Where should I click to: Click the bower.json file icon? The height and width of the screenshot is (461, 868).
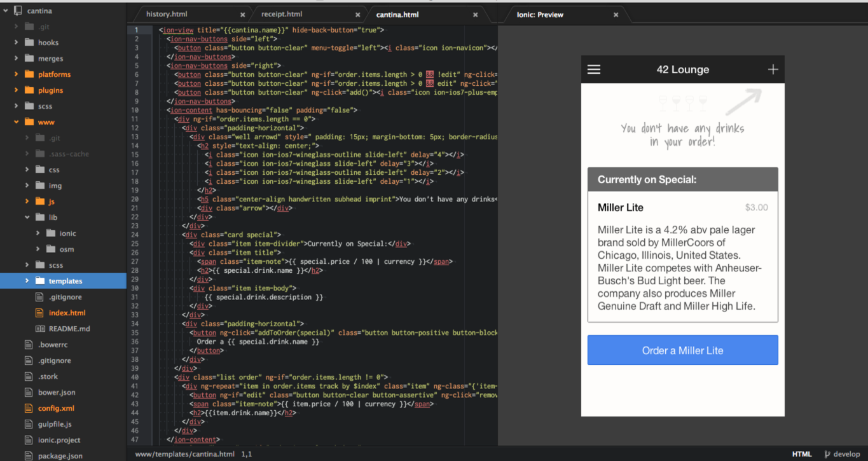pos(29,392)
